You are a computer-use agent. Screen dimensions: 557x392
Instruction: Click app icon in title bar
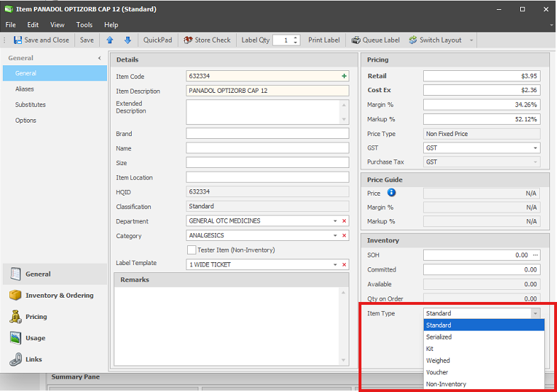click(x=9, y=9)
